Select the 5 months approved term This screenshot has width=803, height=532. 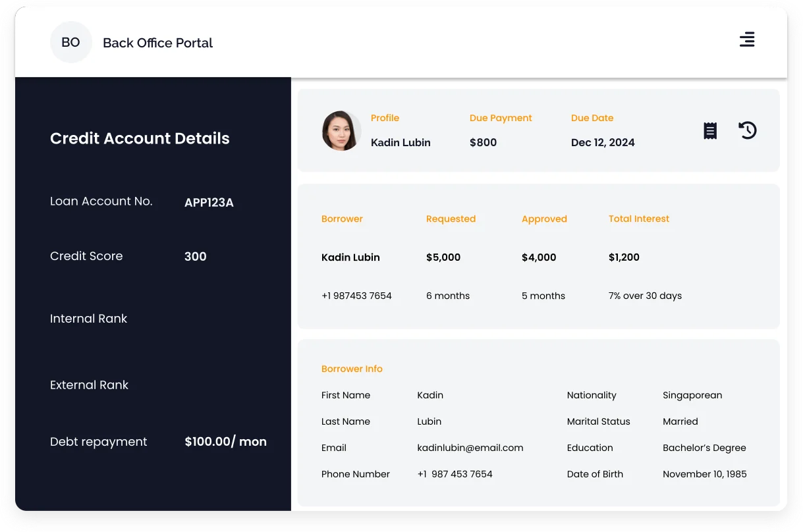[543, 296]
